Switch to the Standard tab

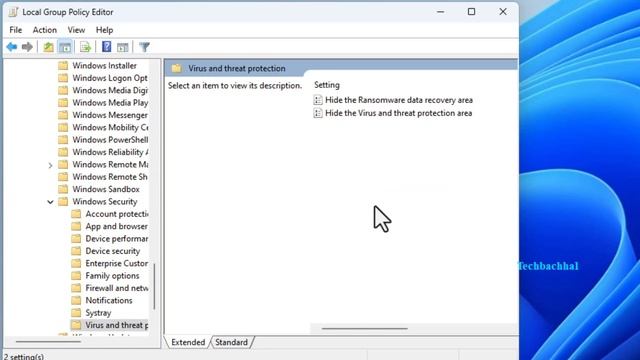[x=231, y=342]
